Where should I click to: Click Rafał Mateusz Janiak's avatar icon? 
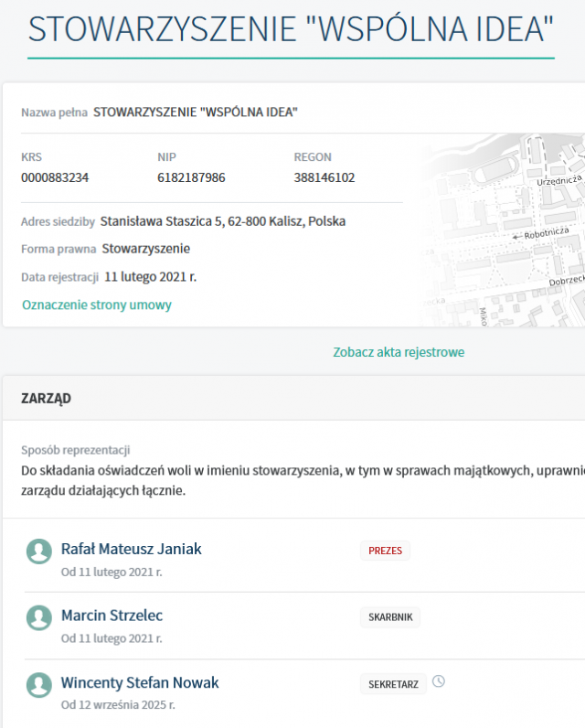39,551
